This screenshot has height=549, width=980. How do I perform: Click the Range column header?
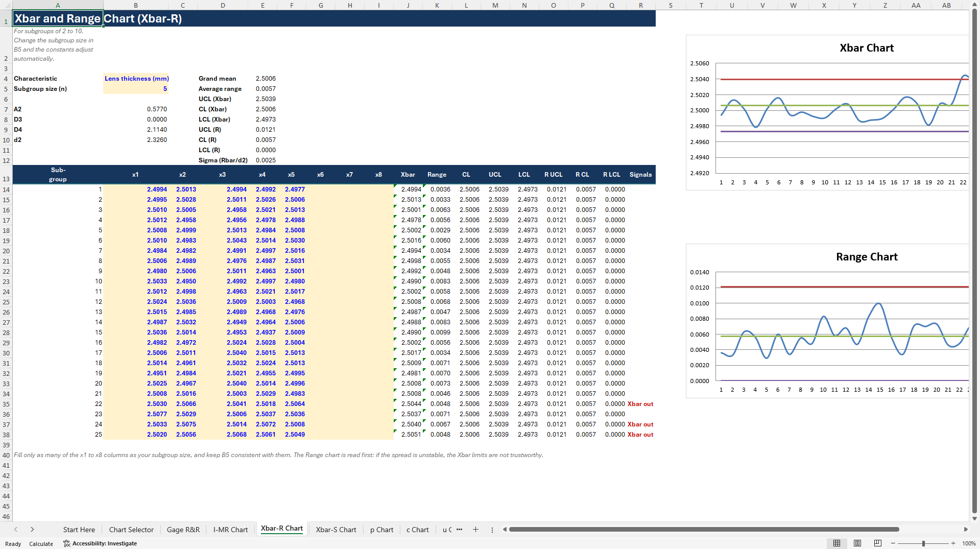pyautogui.click(x=437, y=175)
